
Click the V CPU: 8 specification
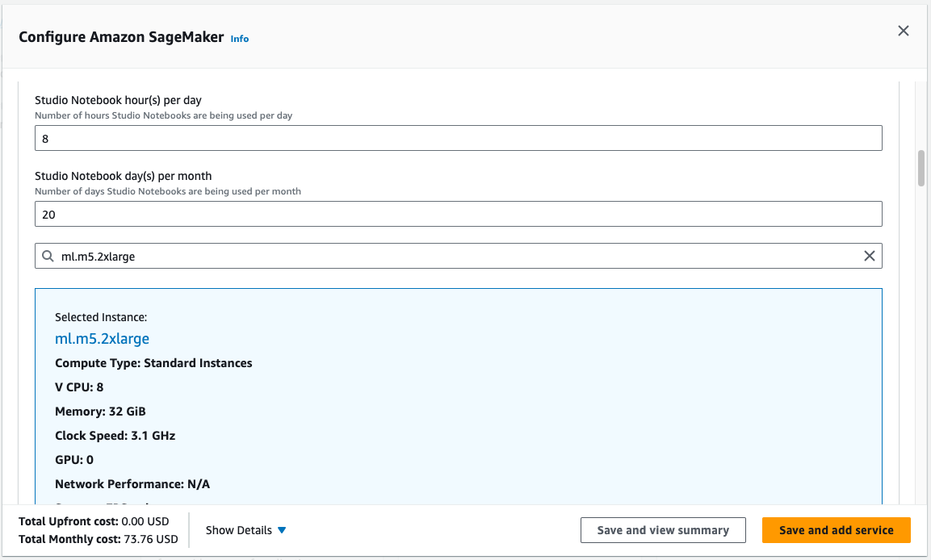[79, 387]
